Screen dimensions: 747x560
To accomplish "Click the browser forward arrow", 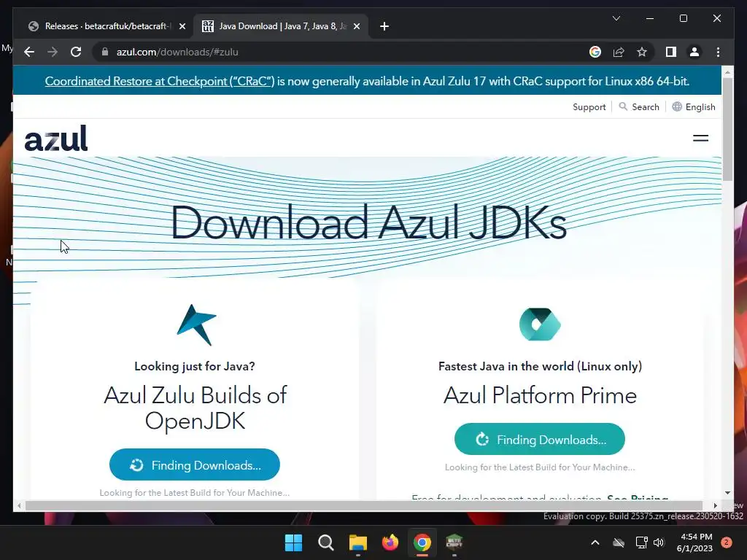I will point(53,52).
